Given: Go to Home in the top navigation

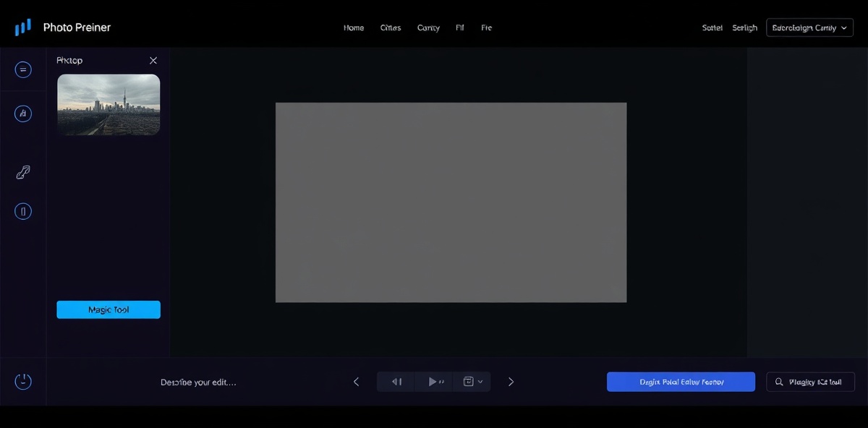Looking at the screenshot, I should 354,27.
